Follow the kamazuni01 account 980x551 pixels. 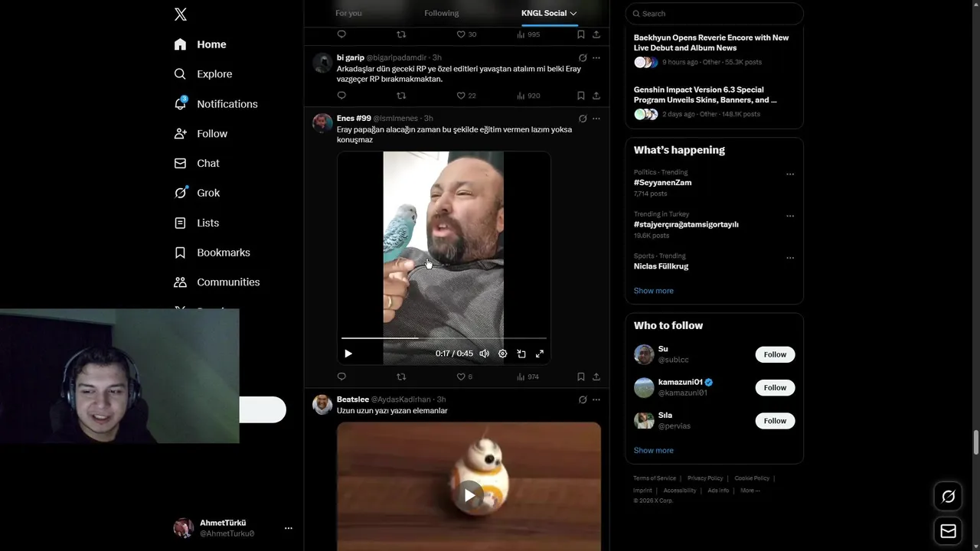[775, 388]
